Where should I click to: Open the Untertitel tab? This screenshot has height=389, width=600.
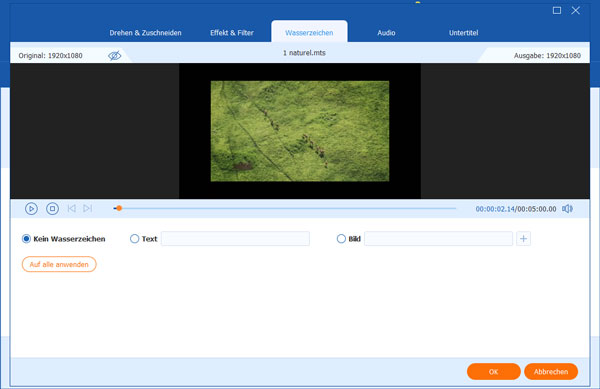pyautogui.click(x=463, y=33)
